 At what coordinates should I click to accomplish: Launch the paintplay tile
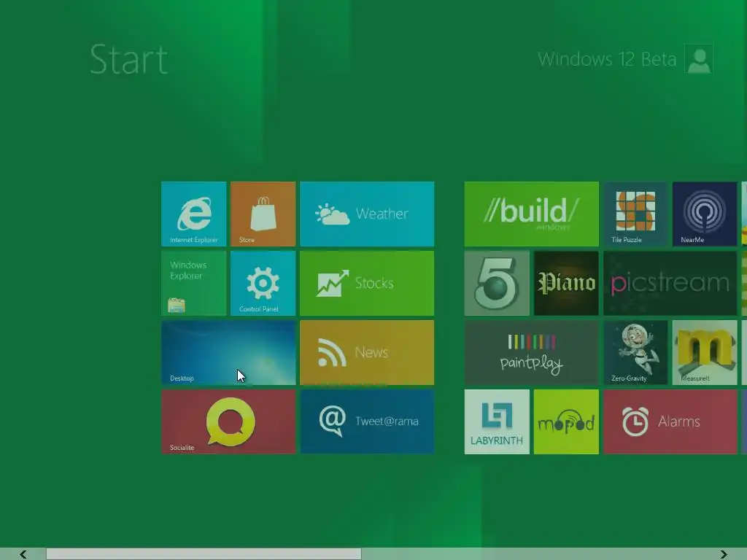tap(531, 352)
